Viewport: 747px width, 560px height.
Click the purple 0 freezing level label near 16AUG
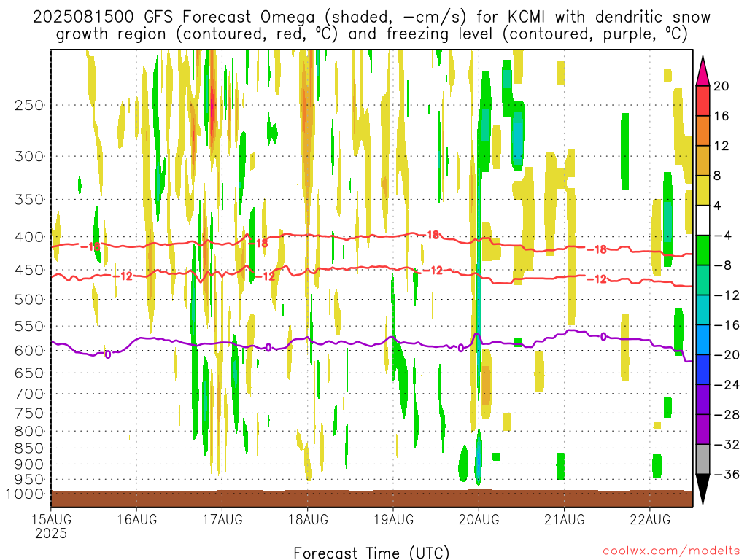tap(108, 354)
